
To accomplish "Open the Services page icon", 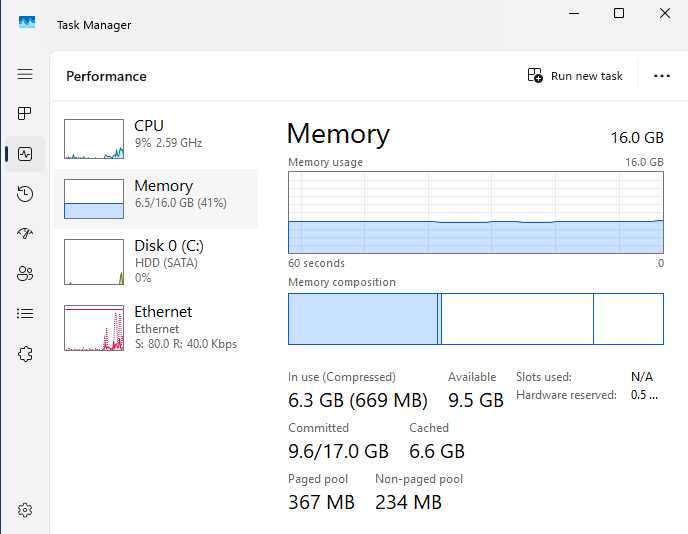I will pos(25,354).
